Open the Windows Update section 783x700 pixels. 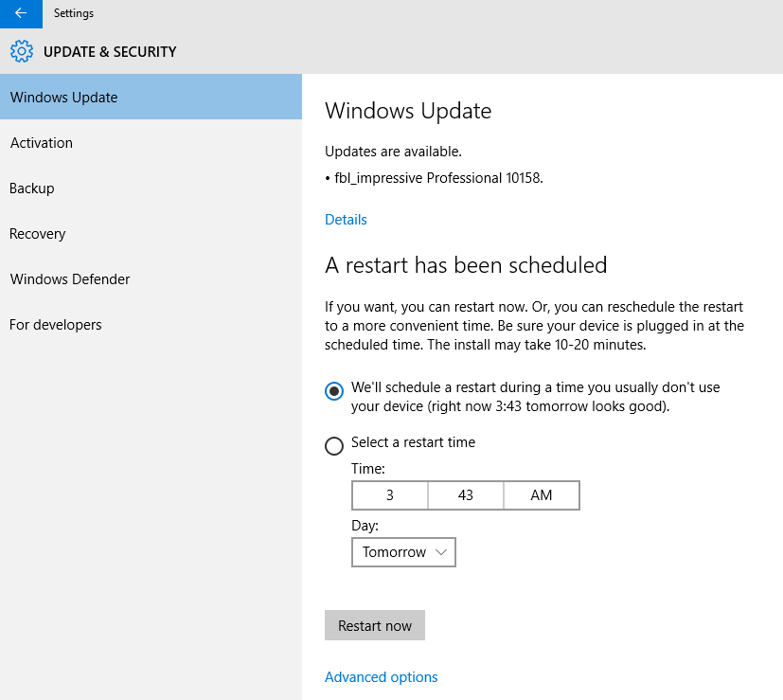point(151,97)
